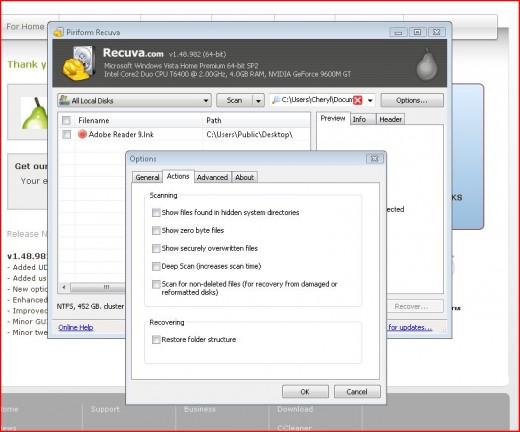The width and height of the screenshot is (520, 432).
Task: Enable Show files found in hidden system directories
Action: [x=156, y=213]
